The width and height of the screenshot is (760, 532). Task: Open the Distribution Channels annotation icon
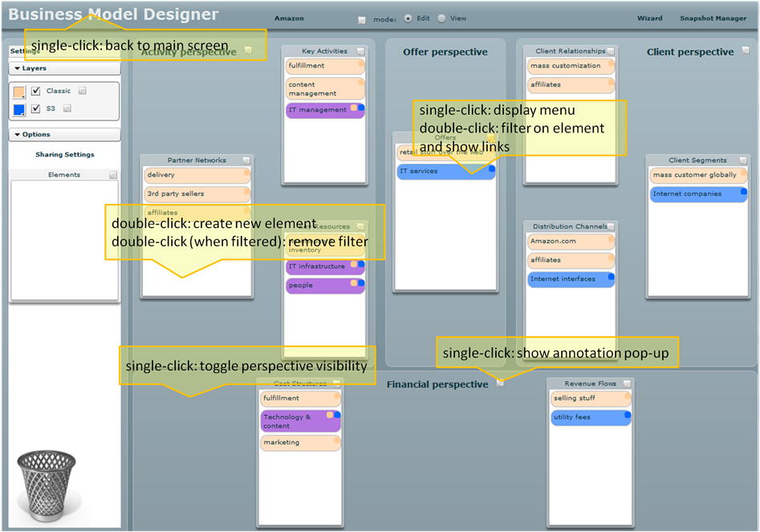click(x=611, y=227)
